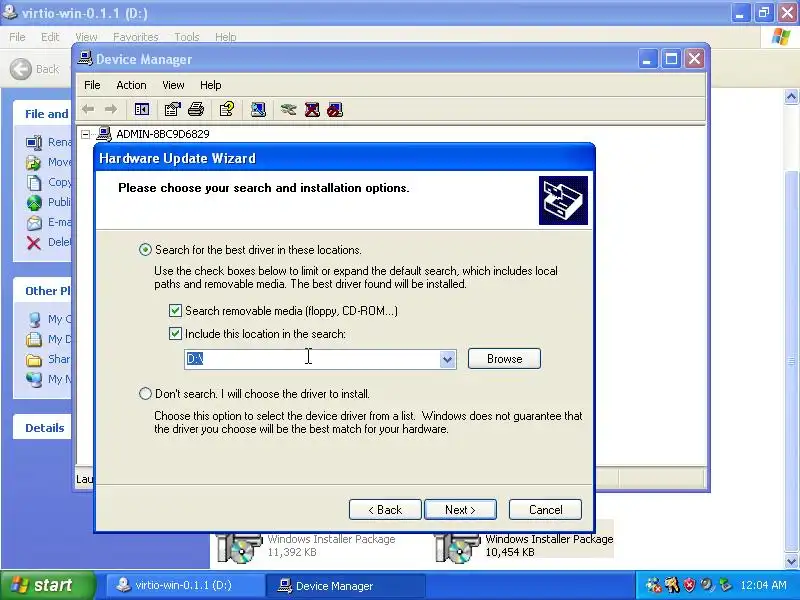Click the Move file icon in Explorer sidebar
800x600 pixels.
[x=34, y=162]
